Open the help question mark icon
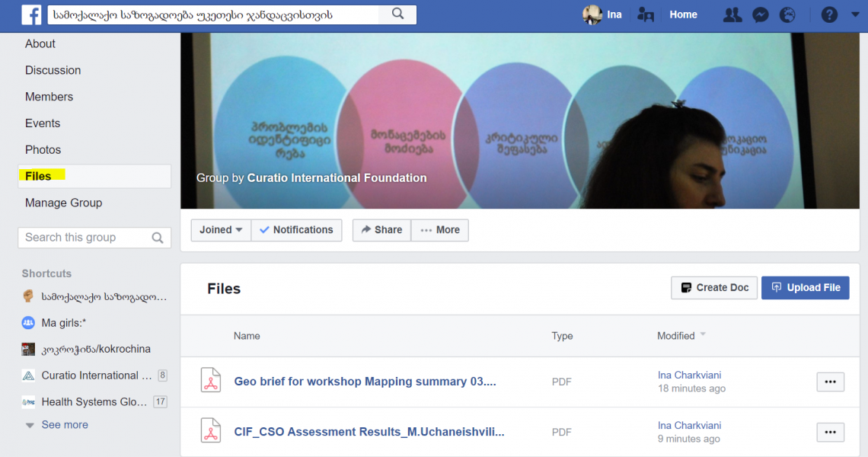The height and width of the screenshot is (457, 868). click(829, 15)
